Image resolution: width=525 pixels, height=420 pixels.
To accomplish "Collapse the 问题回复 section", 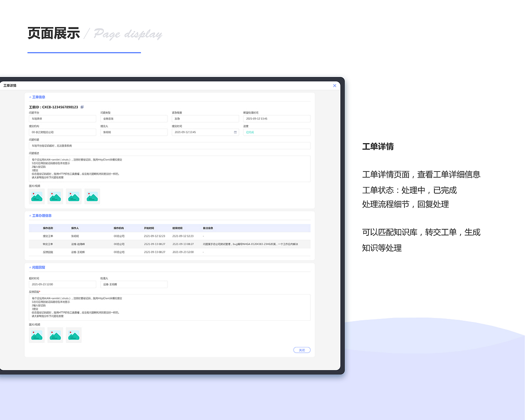I will (x=30, y=267).
